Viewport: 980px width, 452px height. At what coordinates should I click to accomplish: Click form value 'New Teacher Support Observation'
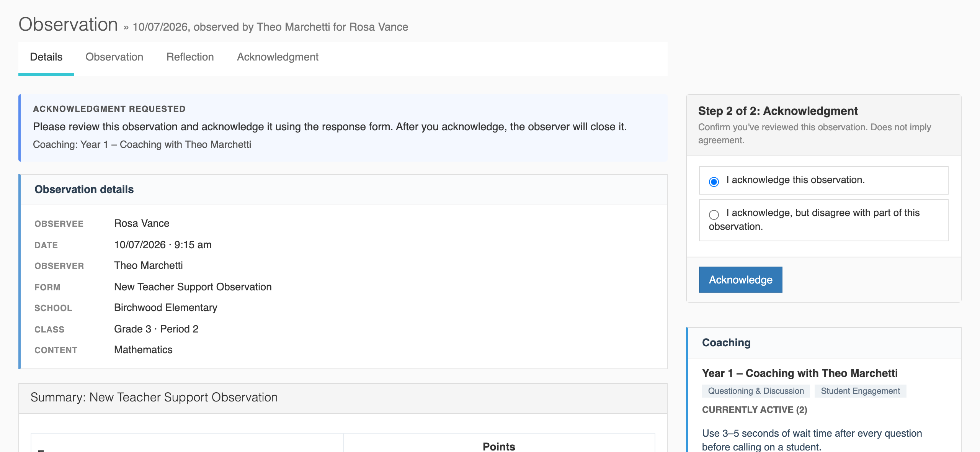click(x=193, y=287)
